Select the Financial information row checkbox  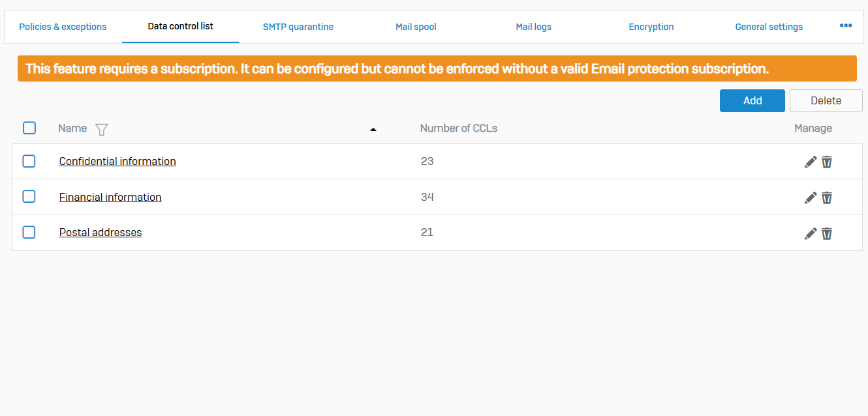click(29, 196)
